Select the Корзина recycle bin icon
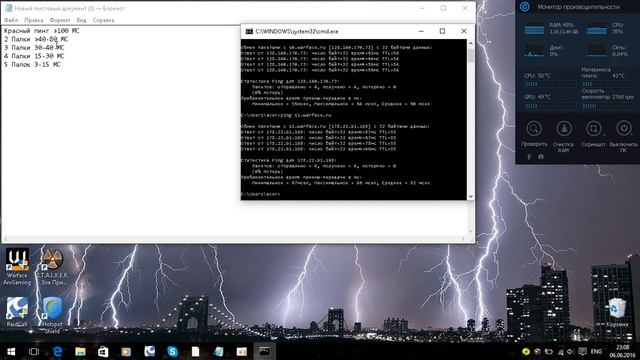 617,313
